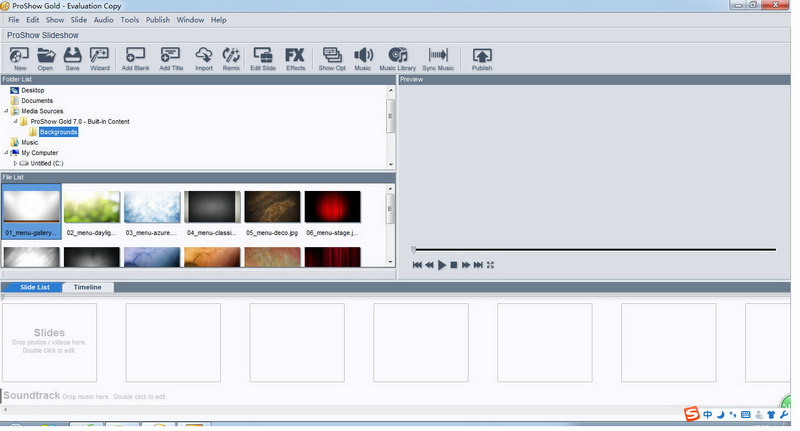Image resolution: width=800 pixels, height=431 pixels.
Task: Toggle fullscreen preview icon
Action: pos(491,265)
